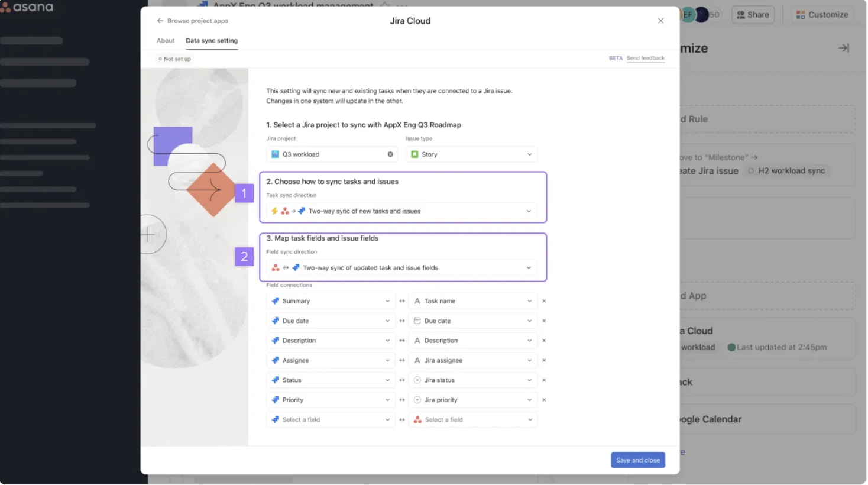Image resolution: width=868 pixels, height=485 pixels.
Task: Click the Send feedback link
Action: tap(646, 58)
